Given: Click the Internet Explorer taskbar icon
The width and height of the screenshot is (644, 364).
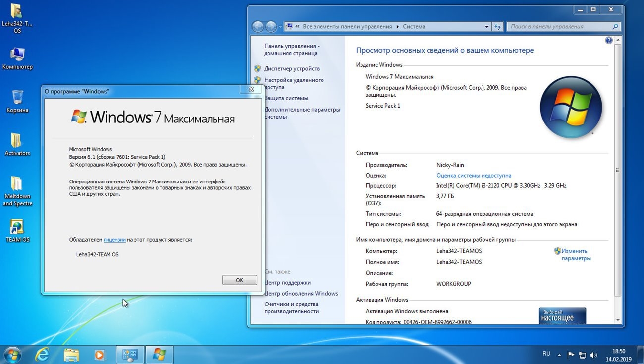Looking at the screenshot, I should pyautogui.click(x=43, y=354).
